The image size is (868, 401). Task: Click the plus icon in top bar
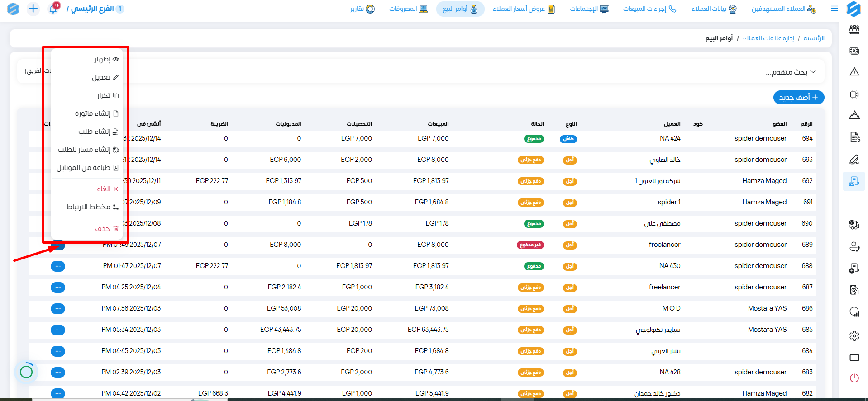tap(33, 9)
